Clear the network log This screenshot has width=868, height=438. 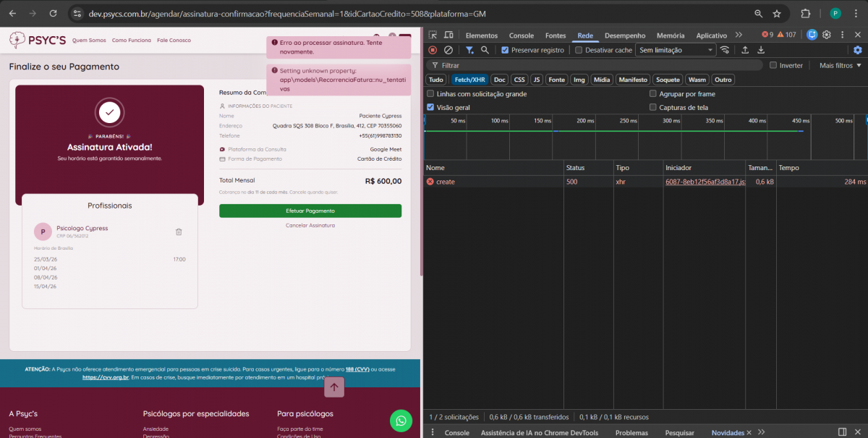pos(448,50)
